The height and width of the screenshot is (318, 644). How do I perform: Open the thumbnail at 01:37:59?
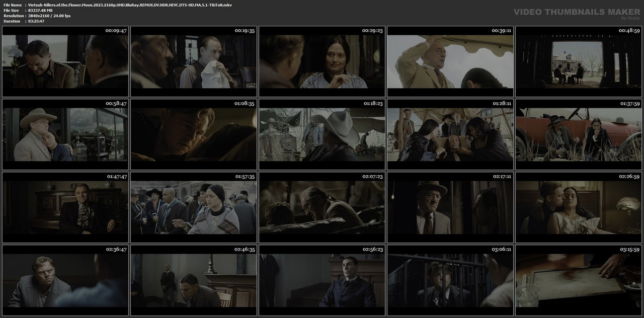579,134
